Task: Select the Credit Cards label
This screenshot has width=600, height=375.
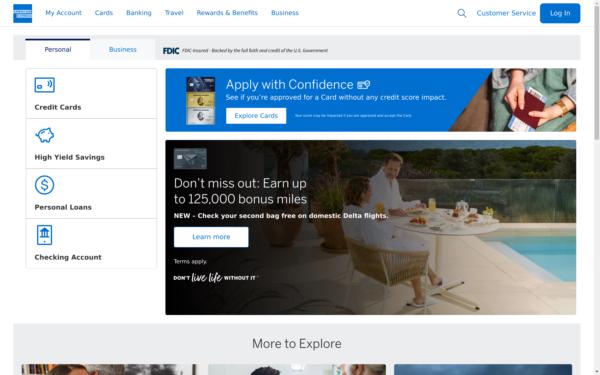Action: click(x=58, y=107)
